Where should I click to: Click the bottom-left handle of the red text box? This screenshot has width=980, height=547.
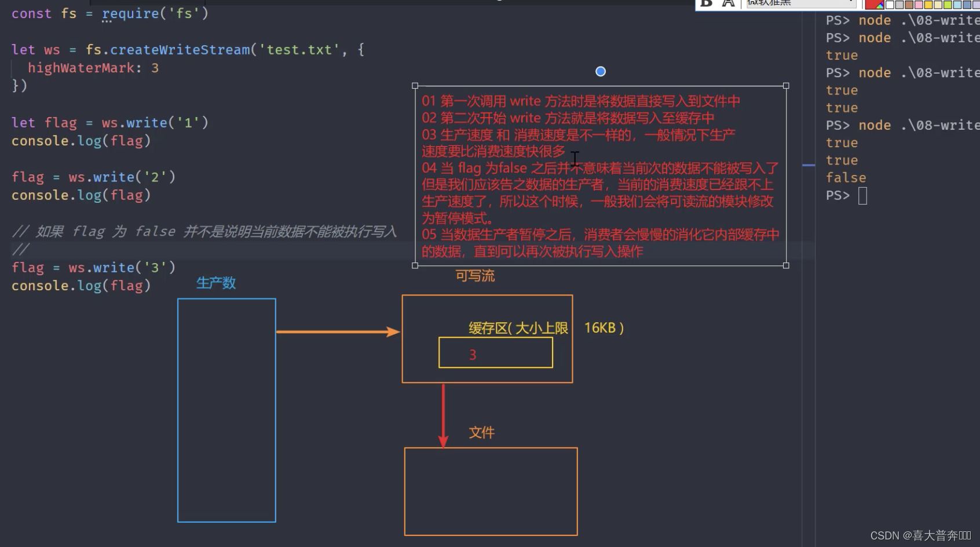tap(415, 265)
